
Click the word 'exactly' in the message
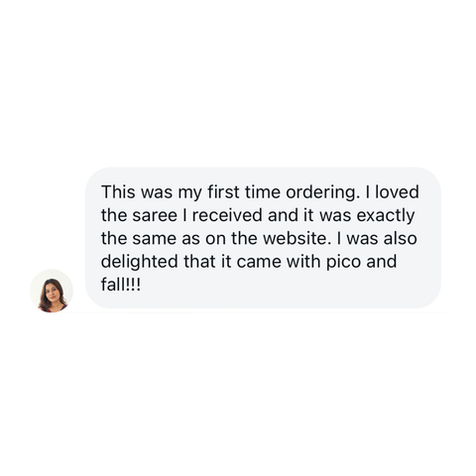386,216
